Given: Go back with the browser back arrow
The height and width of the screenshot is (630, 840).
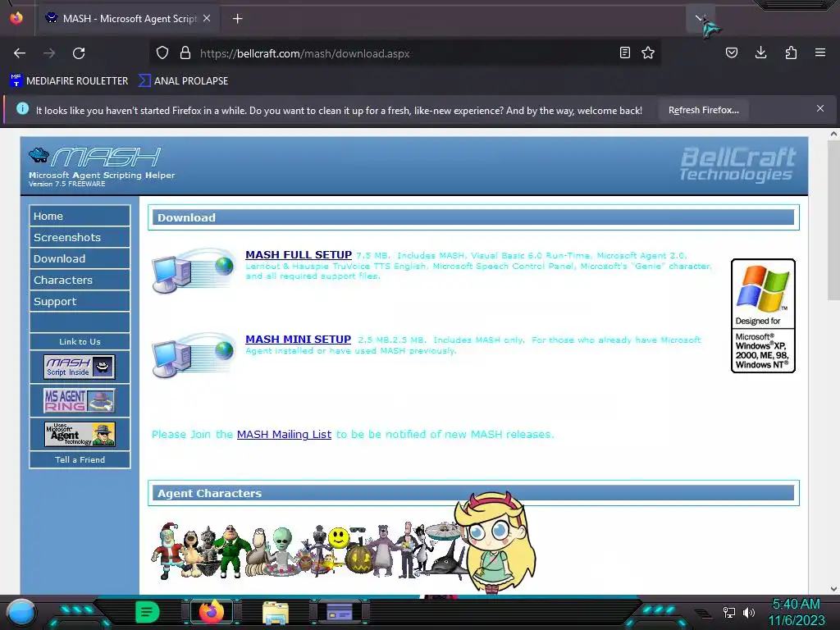Looking at the screenshot, I should pos(20,53).
